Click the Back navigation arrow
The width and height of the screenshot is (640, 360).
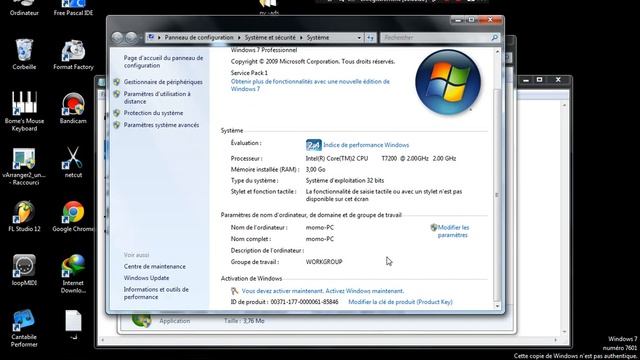(118, 38)
